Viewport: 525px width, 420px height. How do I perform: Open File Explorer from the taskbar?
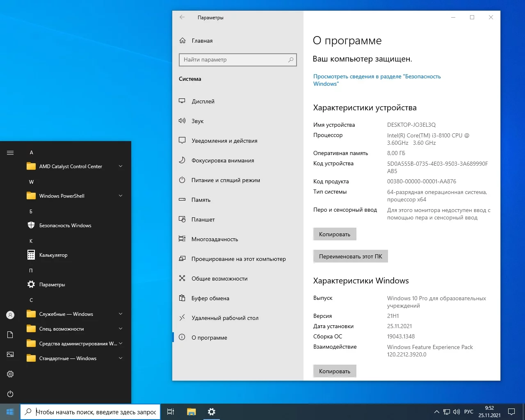tap(191, 412)
